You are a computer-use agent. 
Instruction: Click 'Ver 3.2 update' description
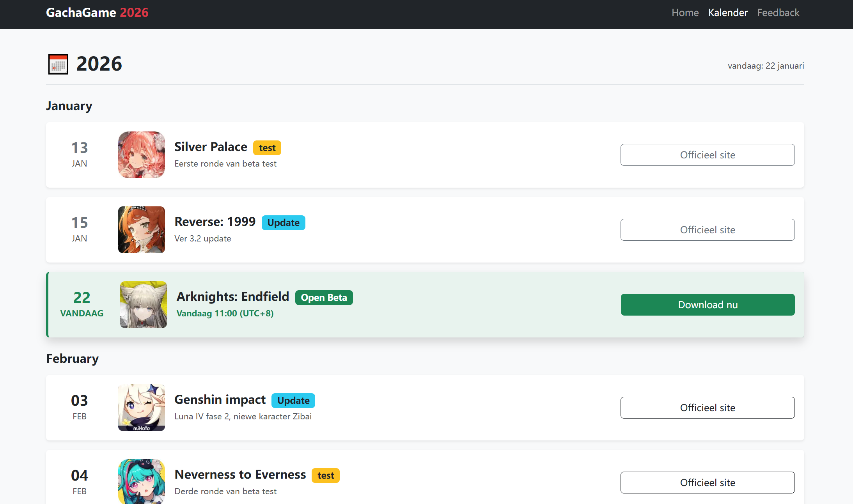click(203, 239)
